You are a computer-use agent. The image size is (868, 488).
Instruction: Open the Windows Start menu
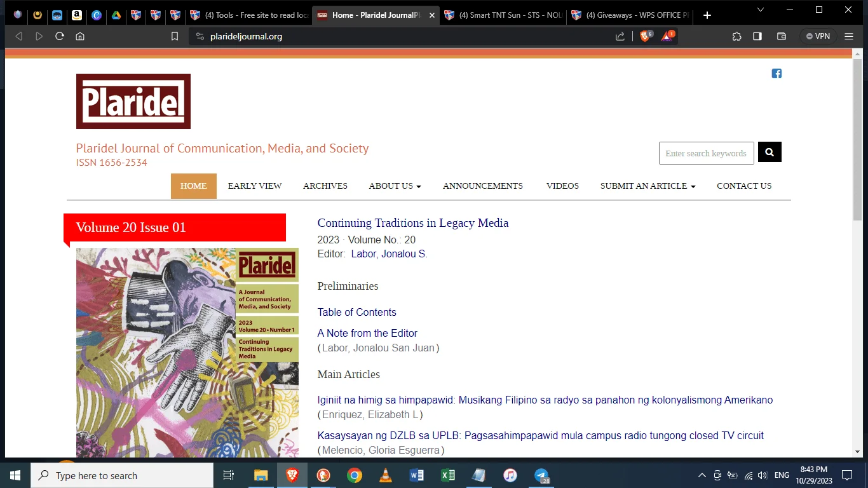[15, 475]
